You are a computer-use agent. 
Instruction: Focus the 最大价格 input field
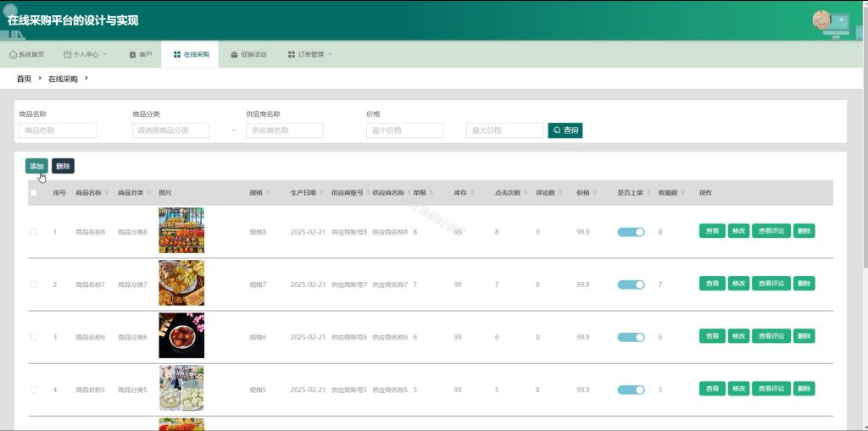[505, 130]
